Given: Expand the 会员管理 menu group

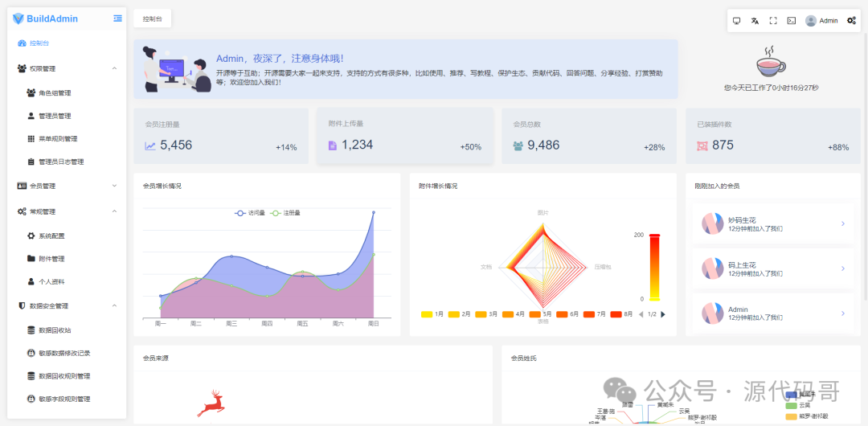Looking at the screenshot, I should tap(114, 186).
